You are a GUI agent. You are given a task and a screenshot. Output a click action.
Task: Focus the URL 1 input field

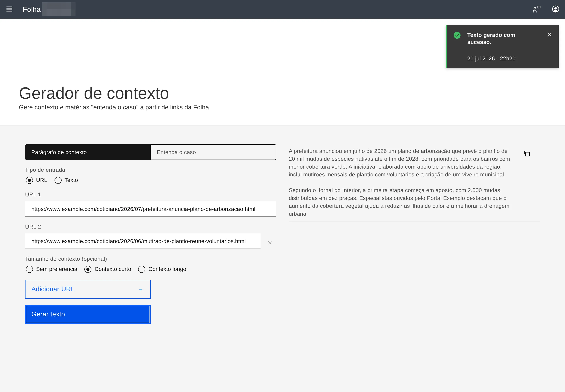point(150,209)
